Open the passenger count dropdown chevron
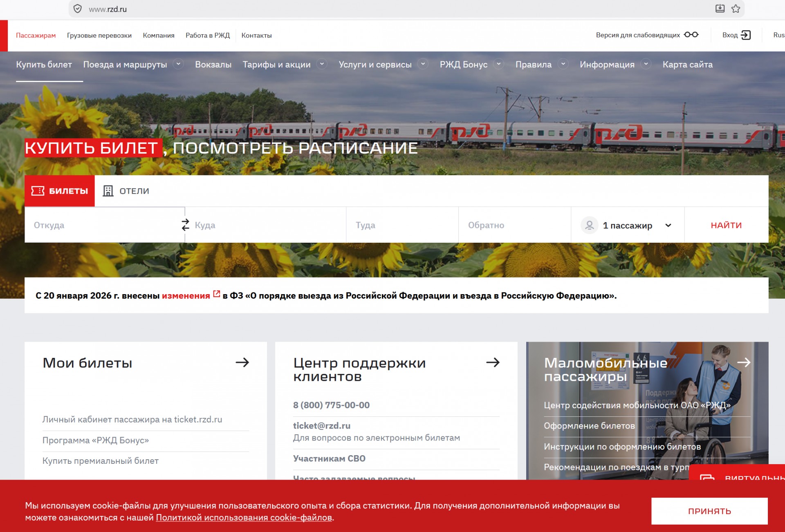Image resolution: width=785 pixels, height=532 pixels. tap(668, 225)
